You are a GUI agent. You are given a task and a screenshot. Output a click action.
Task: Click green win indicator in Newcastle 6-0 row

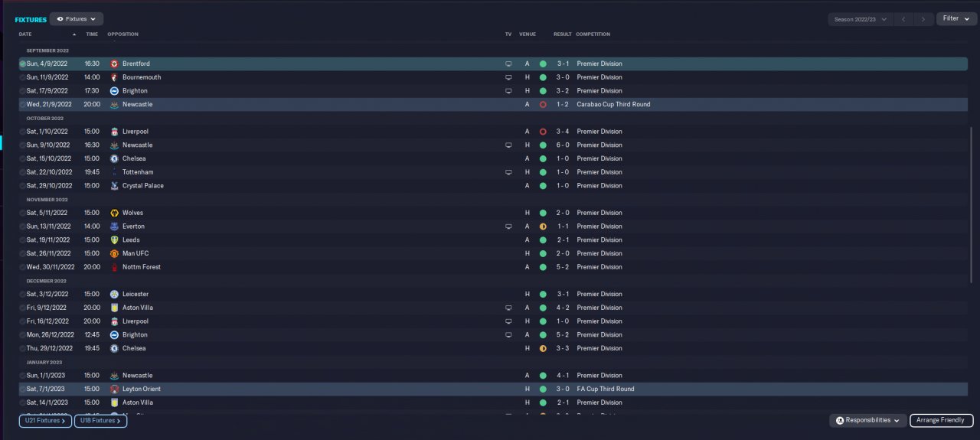(x=543, y=145)
